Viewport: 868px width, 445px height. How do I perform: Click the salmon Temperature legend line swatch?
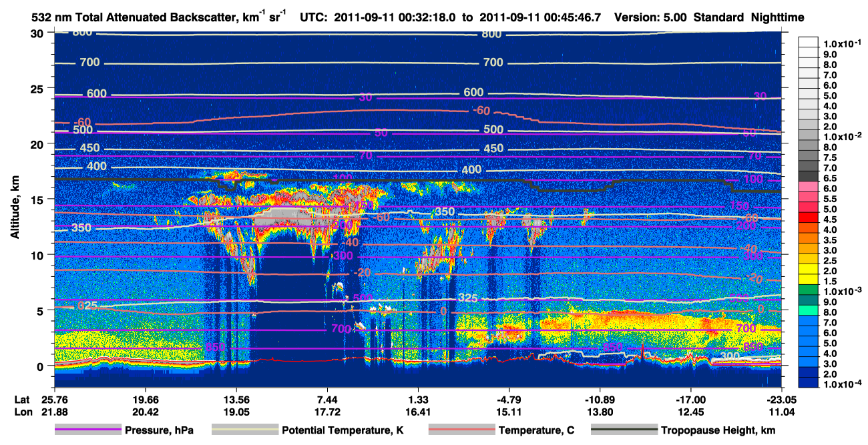point(461,430)
